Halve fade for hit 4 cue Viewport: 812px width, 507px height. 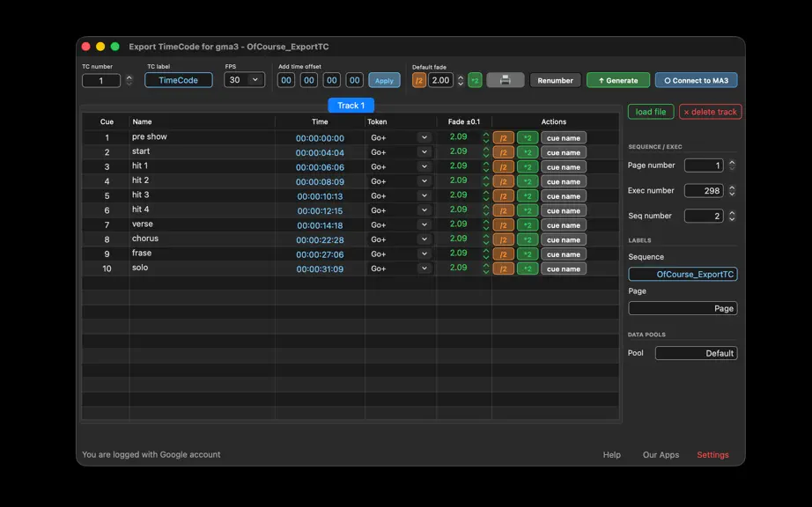(x=504, y=210)
